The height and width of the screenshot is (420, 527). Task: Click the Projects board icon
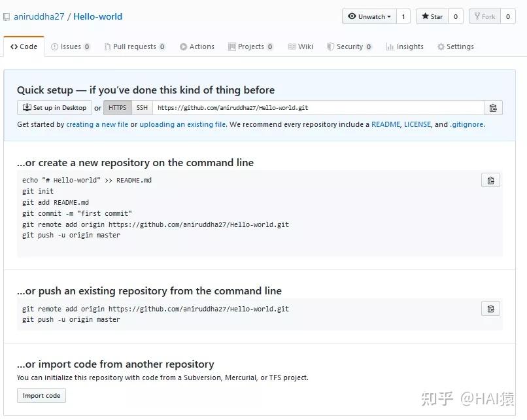pos(233,46)
